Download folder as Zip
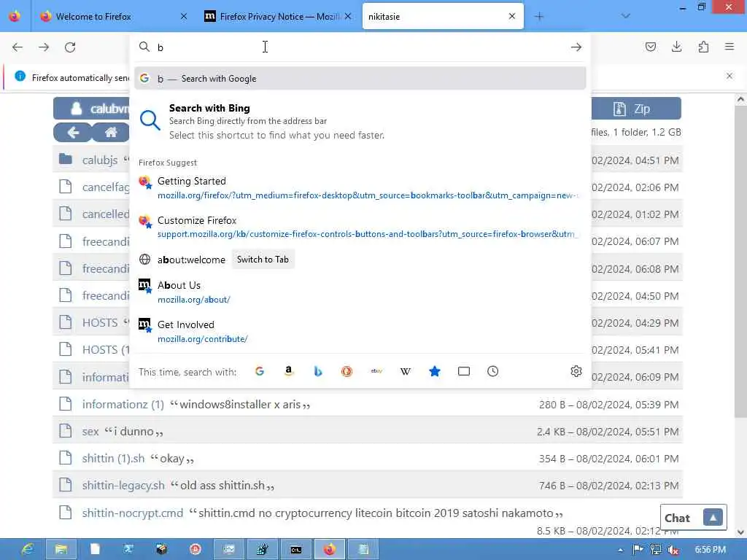 [x=636, y=109]
